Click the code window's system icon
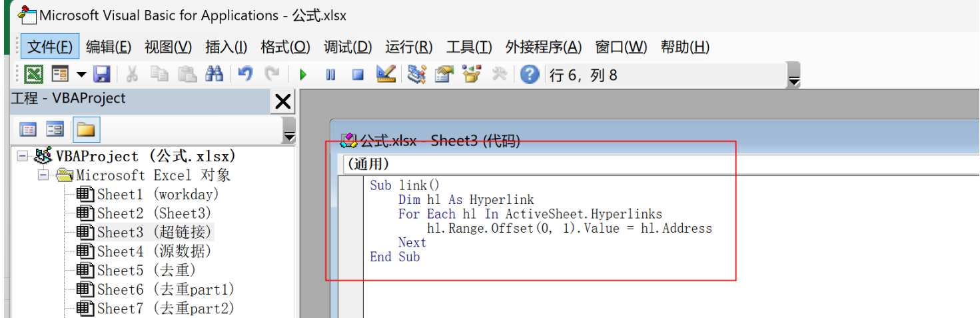980x318 pixels. [348, 141]
